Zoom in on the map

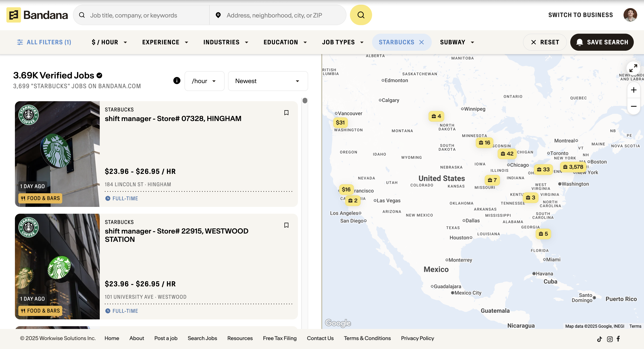(634, 90)
